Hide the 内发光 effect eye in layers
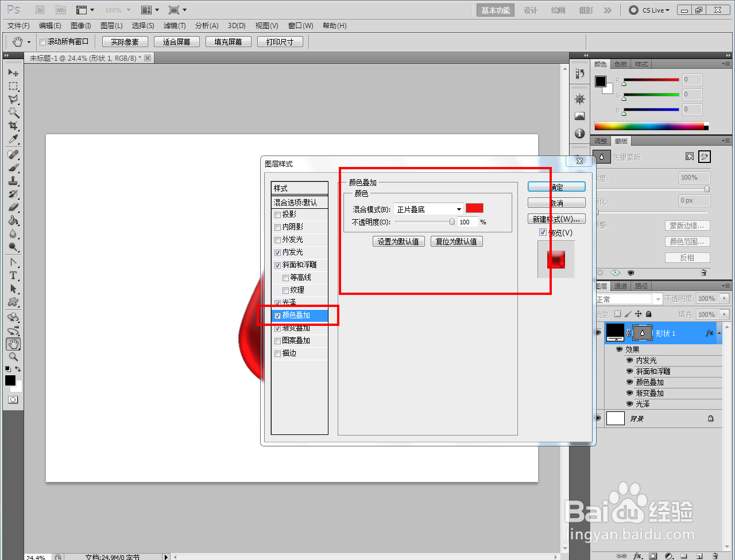Screen dimensions: 735x560 [x=629, y=360]
